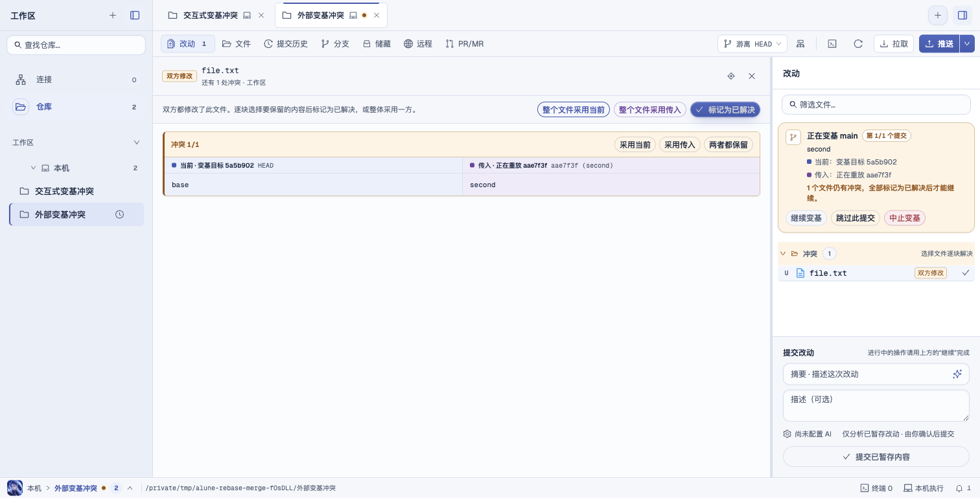Select 交互式变基冲突 repo in sidebar
The width and height of the screenshot is (980, 498).
click(76, 191)
